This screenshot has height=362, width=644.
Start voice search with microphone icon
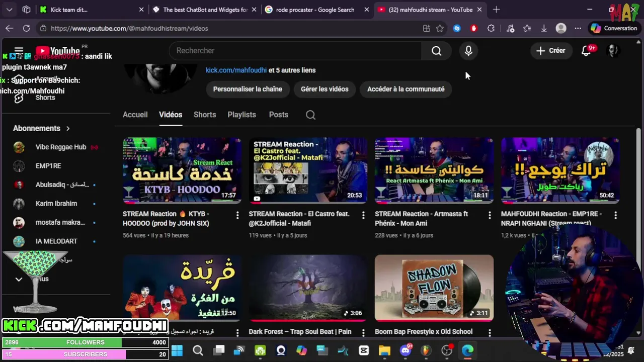[x=468, y=51]
